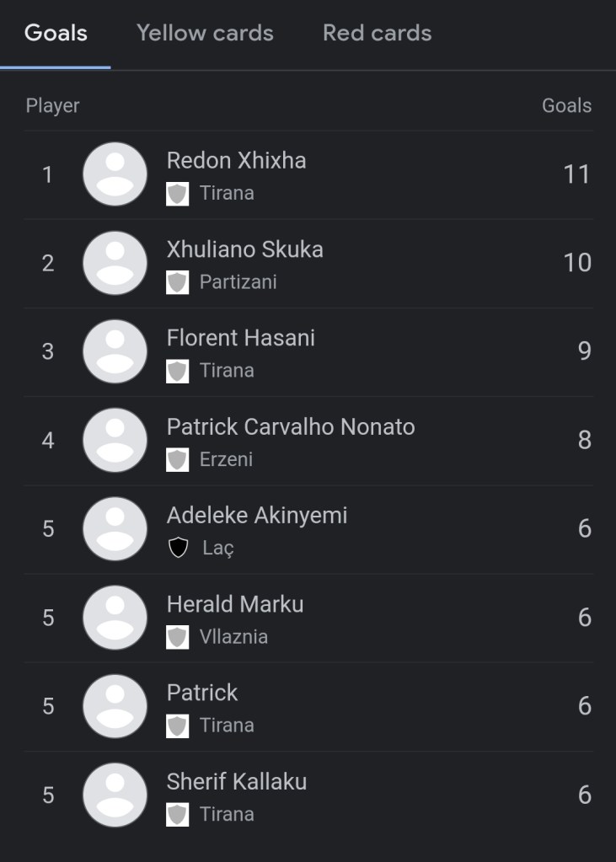Click Herald Marku's profile avatar
616x862 pixels.
coord(115,618)
